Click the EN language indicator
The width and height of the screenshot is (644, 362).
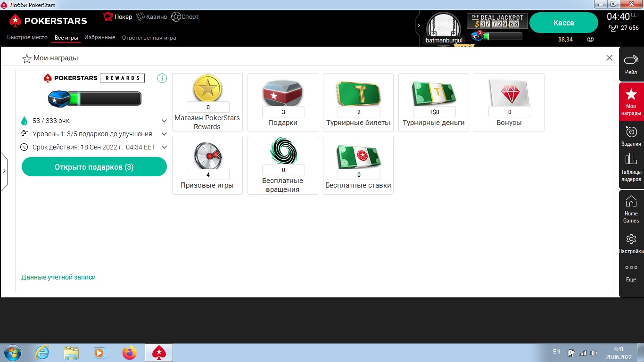click(x=556, y=352)
